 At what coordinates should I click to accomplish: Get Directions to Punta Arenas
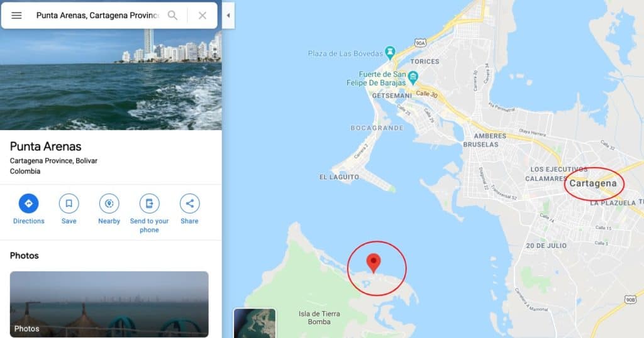[x=28, y=204]
